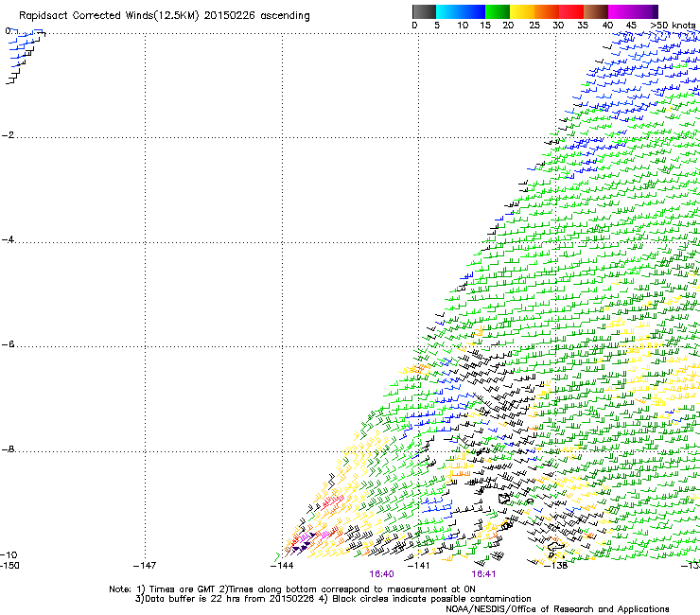The width and height of the screenshot is (700, 615).
Task: Click the '-10' latitude axis label
Action: 9,555
